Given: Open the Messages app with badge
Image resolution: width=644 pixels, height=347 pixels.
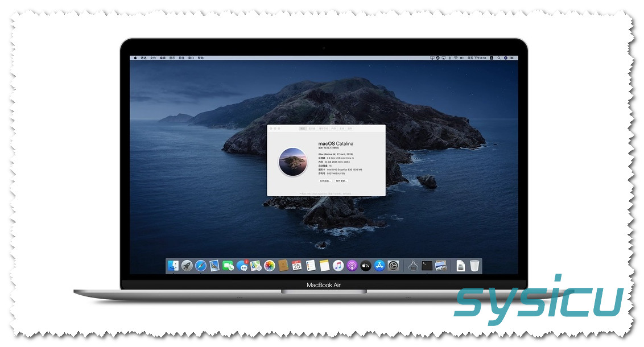Looking at the screenshot, I should pos(242,266).
